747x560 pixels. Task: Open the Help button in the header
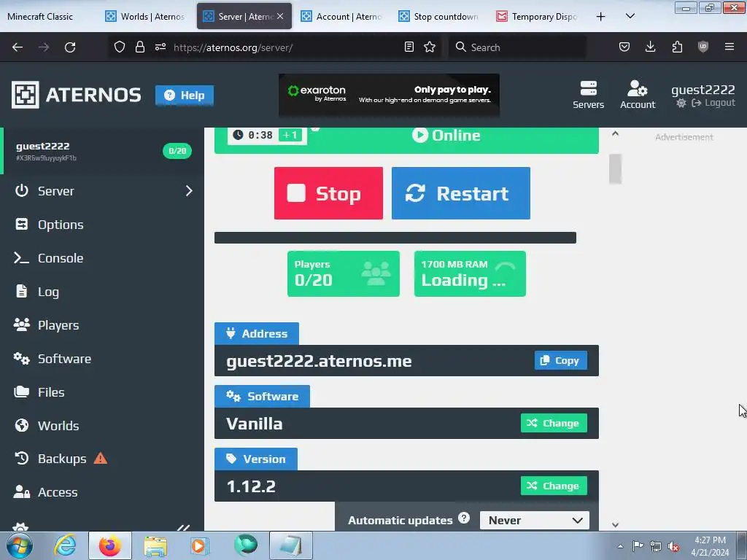click(x=185, y=96)
